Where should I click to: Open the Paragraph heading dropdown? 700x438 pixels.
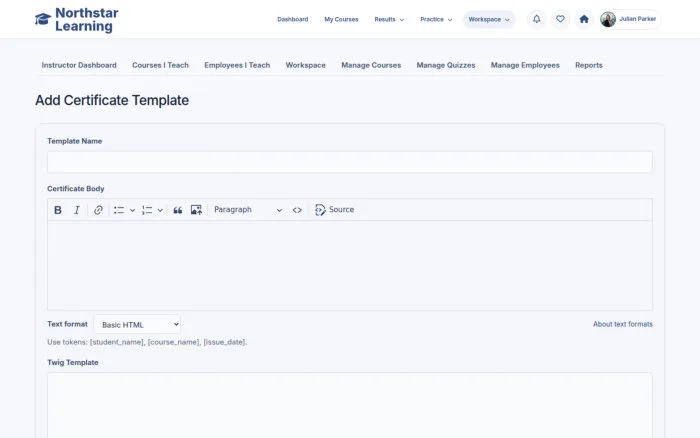point(248,210)
